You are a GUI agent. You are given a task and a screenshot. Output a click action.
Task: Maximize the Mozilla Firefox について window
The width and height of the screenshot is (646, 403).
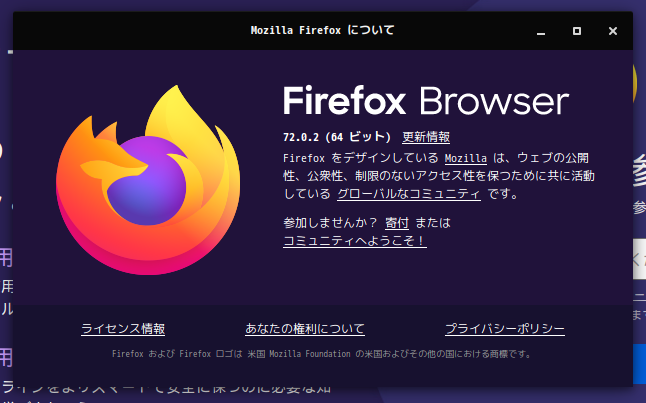pyautogui.click(x=577, y=31)
